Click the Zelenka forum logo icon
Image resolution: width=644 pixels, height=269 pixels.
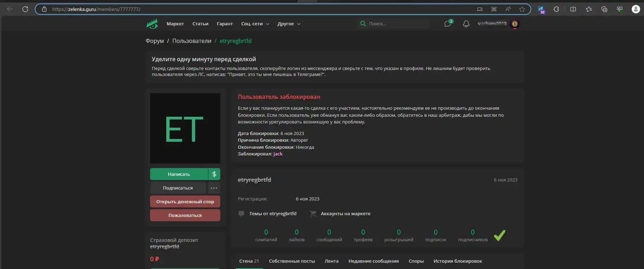coord(152,24)
